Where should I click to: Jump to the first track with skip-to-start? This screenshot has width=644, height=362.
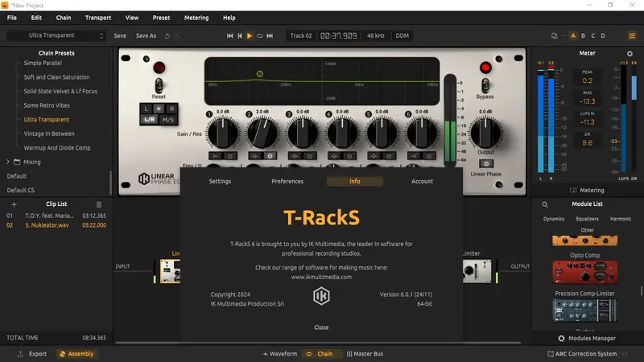(230, 35)
